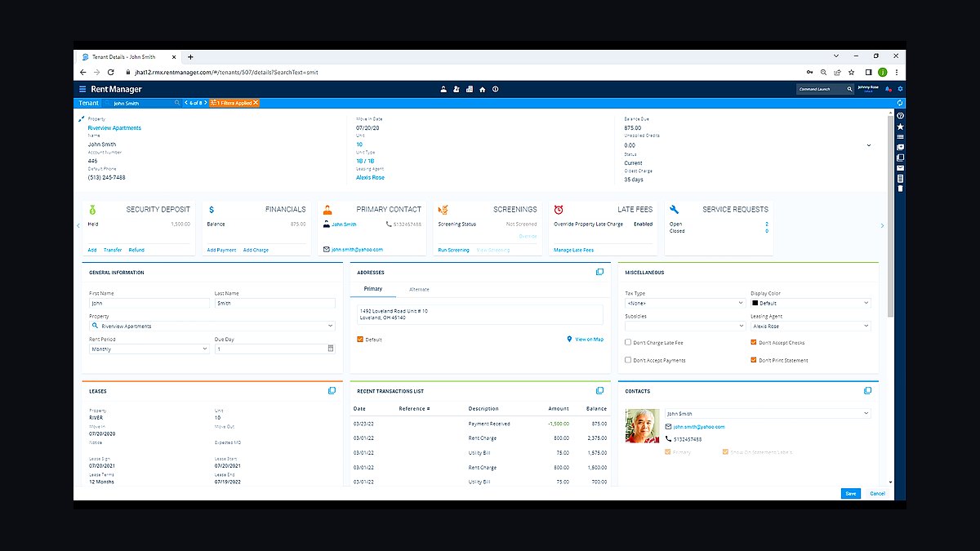Open the Rent Period Monthly dropdown
Image resolution: width=980 pixels, height=551 pixels.
[x=149, y=349]
